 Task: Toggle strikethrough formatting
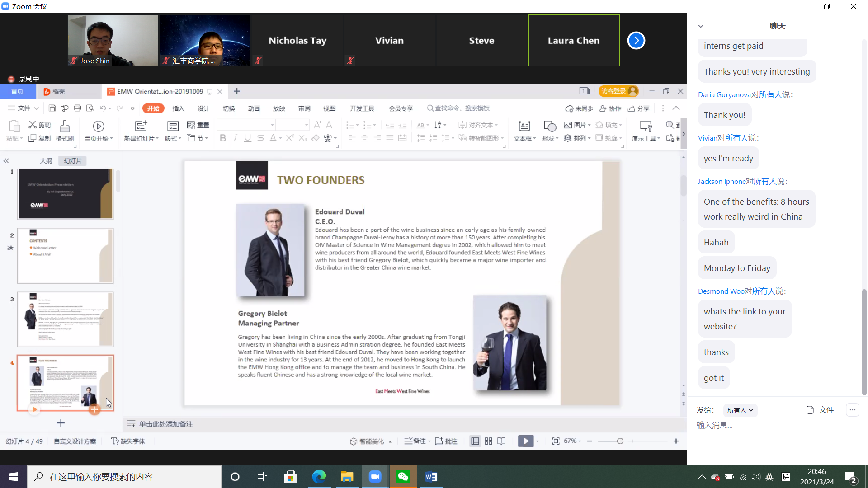tap(260, 138)
